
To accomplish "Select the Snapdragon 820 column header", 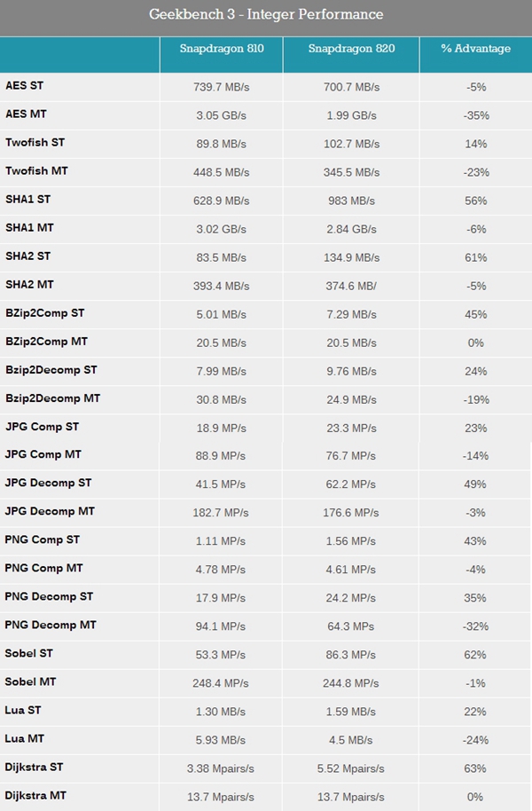I will pyautogui.click(x=351, y=49).
